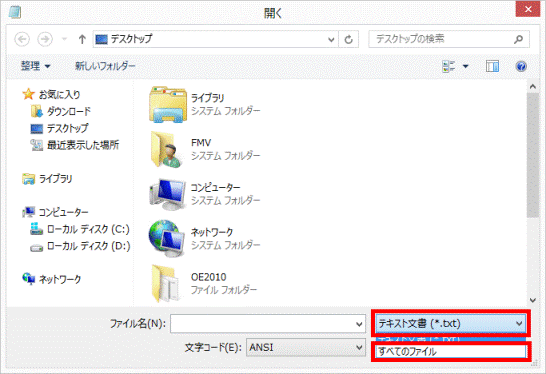This screenshot has height=374, width=546.
Task: Open ローカル ディスク (D:) in sidebar
Action: (88, 246)
